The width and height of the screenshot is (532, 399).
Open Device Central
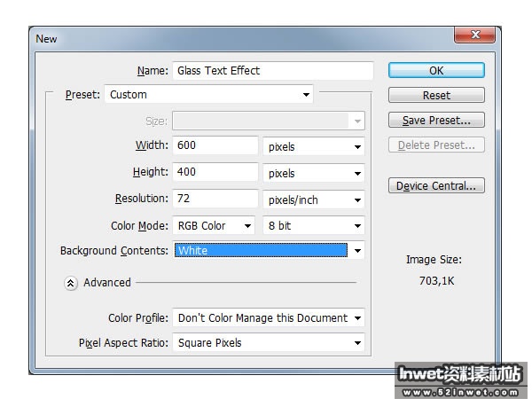[x=436, y=185]
